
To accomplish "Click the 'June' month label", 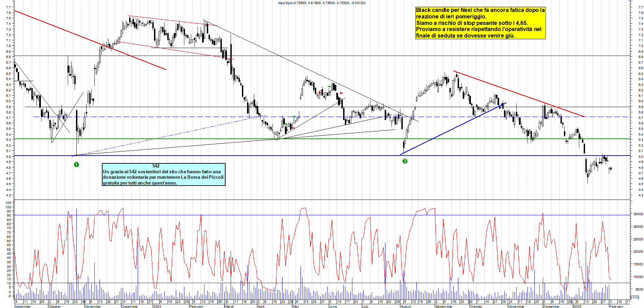I will (333, 306).
